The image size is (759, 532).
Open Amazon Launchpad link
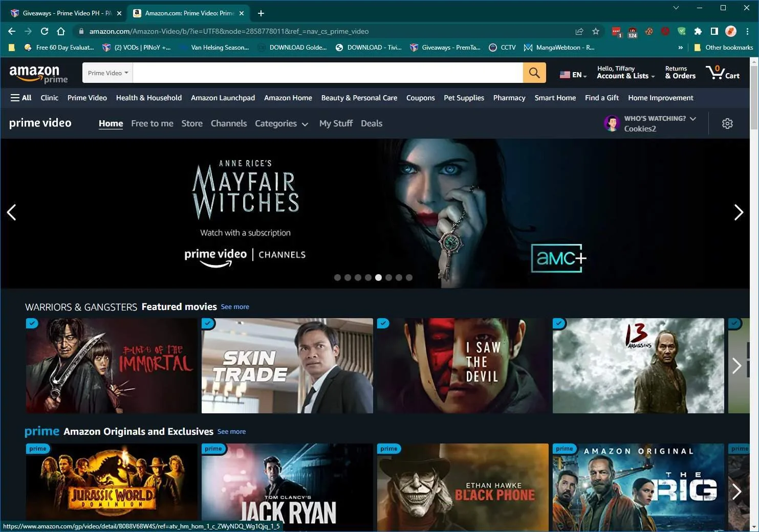click(x=223, y=98)
